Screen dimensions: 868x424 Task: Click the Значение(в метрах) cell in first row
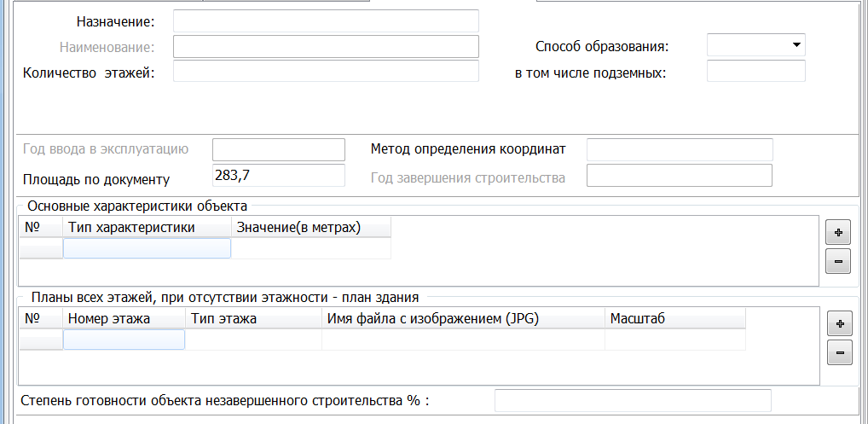310,248
